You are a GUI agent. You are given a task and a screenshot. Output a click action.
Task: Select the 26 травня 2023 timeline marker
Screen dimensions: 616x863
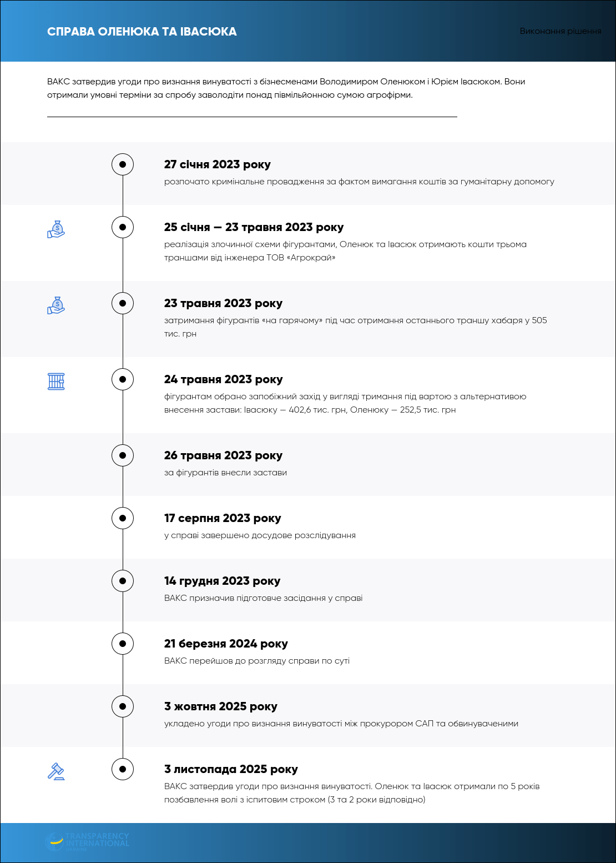123,455
